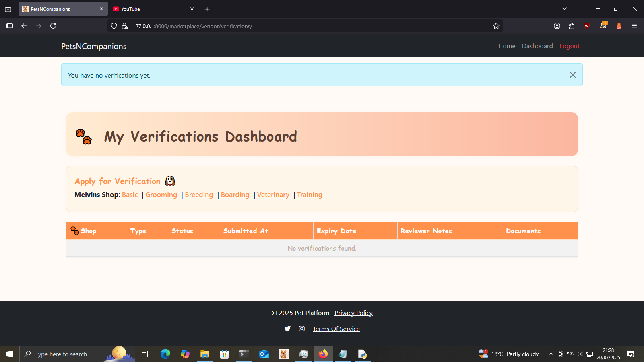
Task: Expand the list all tabs chevron
Action: [564, 9]
